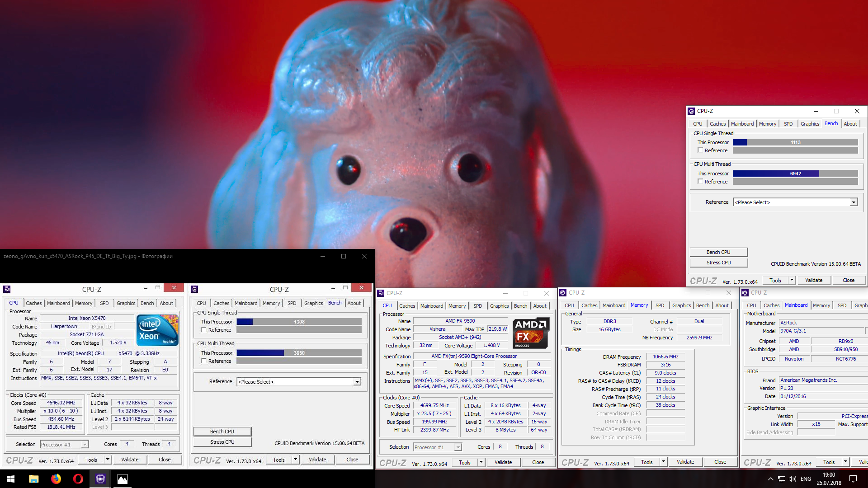Viewport: 868px width, 488px height.
Task: Maximize the Photos app window
Action: click(x=344, y=256)
